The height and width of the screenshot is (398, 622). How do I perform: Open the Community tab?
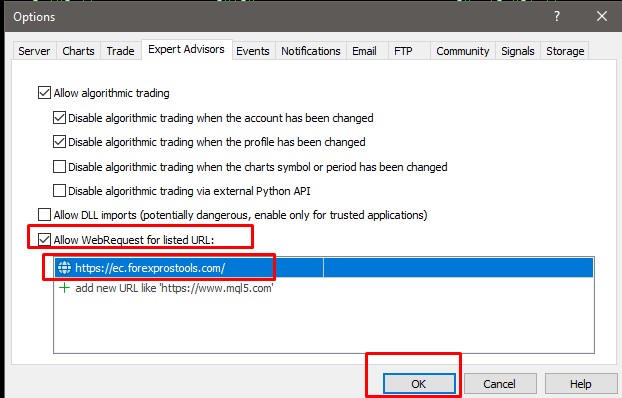(463, 51)
